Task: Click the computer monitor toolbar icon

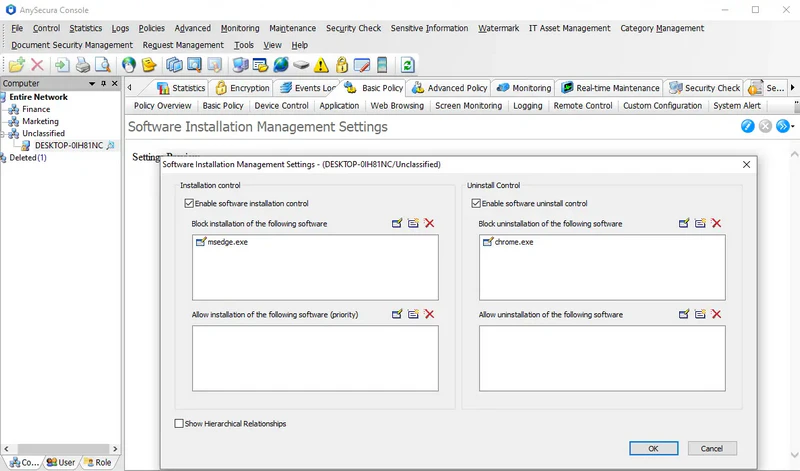Action: (240, 65)
